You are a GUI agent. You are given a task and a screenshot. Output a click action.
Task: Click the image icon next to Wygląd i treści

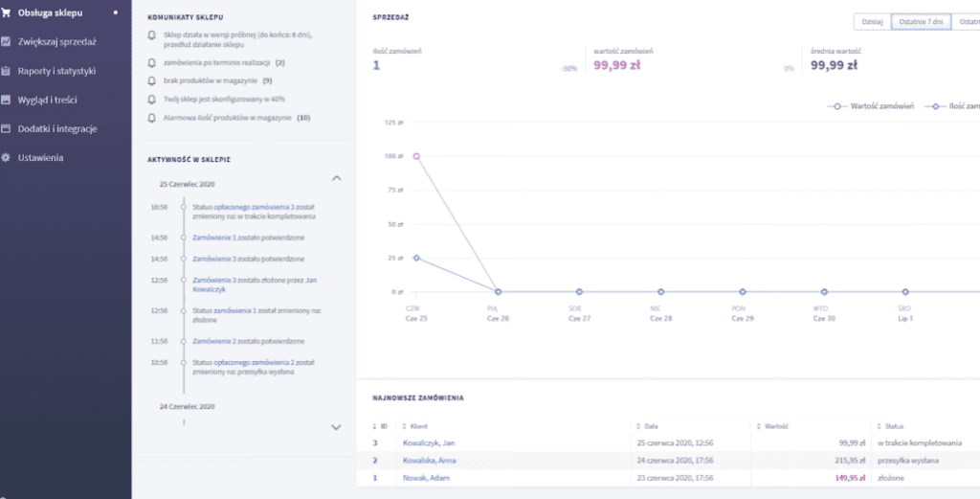tap(7, 100)
